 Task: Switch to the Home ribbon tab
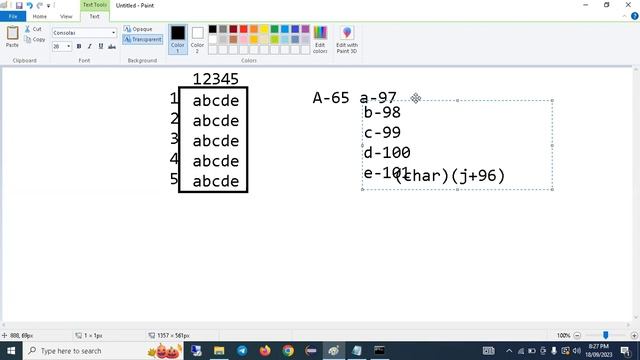[39, 16]
